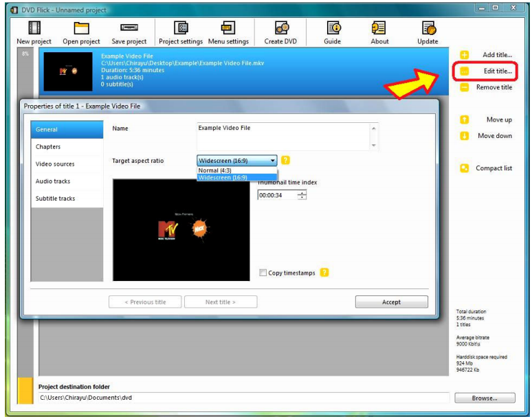Click the Remove title minus icon
532x419 pixels.
tap(464, 87)
